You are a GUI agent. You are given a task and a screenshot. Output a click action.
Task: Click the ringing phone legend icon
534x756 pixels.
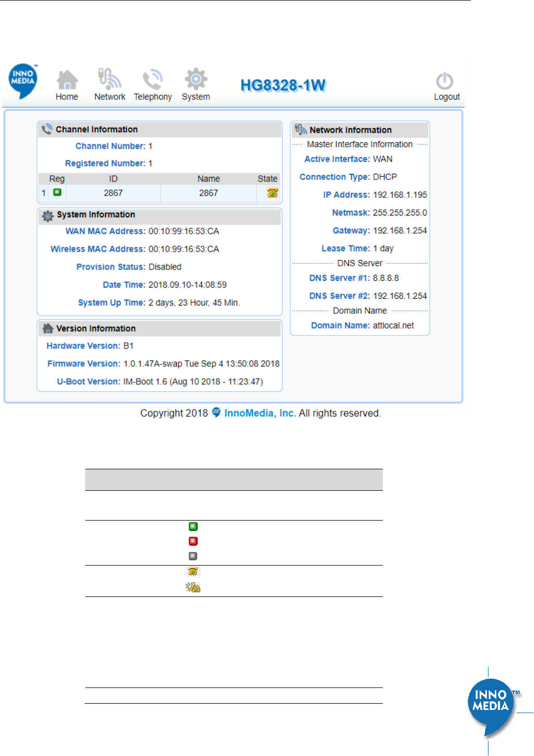pyautogui.click(x=193, y=587)
